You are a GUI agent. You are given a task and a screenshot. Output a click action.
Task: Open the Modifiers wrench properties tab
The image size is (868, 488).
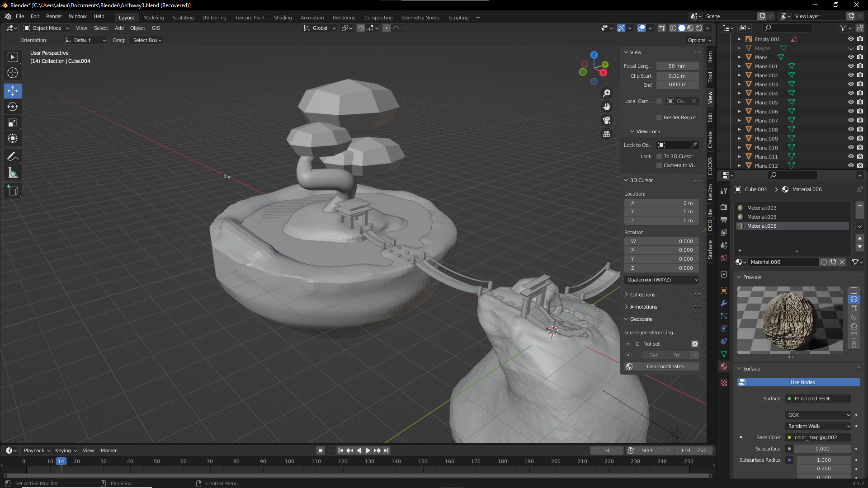(724, 303)
